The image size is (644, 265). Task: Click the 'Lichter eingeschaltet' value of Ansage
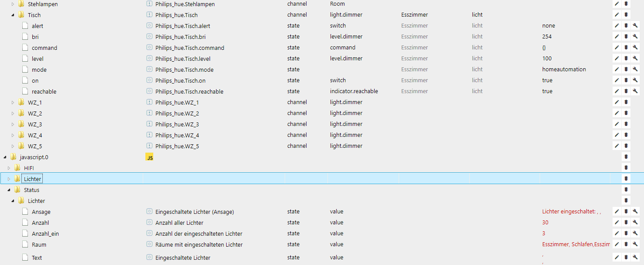(x=572, y=211)
